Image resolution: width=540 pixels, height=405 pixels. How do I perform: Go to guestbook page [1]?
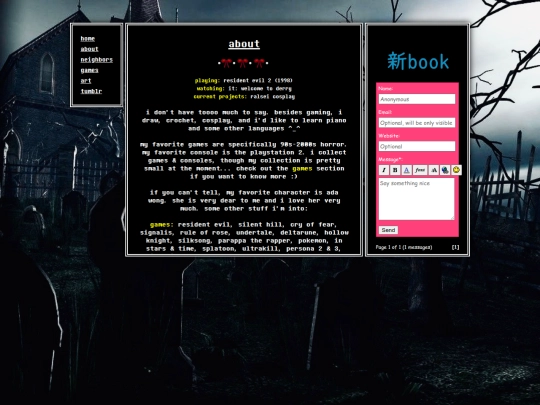click(455, 247)
